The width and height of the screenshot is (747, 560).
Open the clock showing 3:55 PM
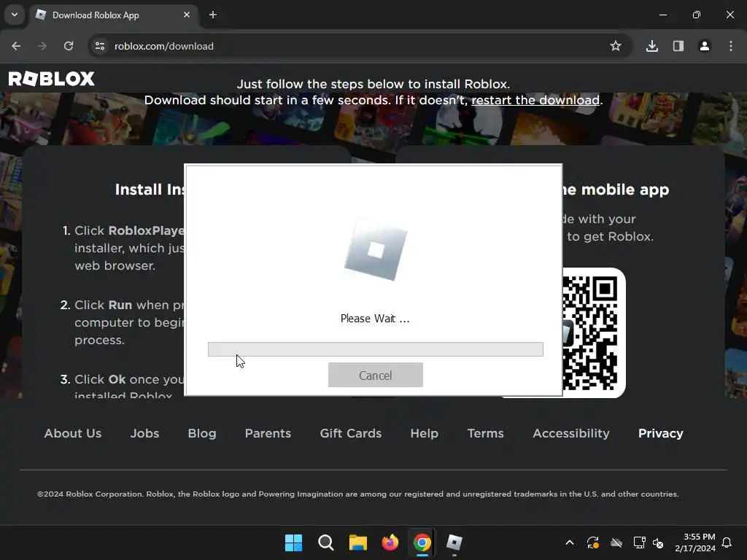coord(695,542)
